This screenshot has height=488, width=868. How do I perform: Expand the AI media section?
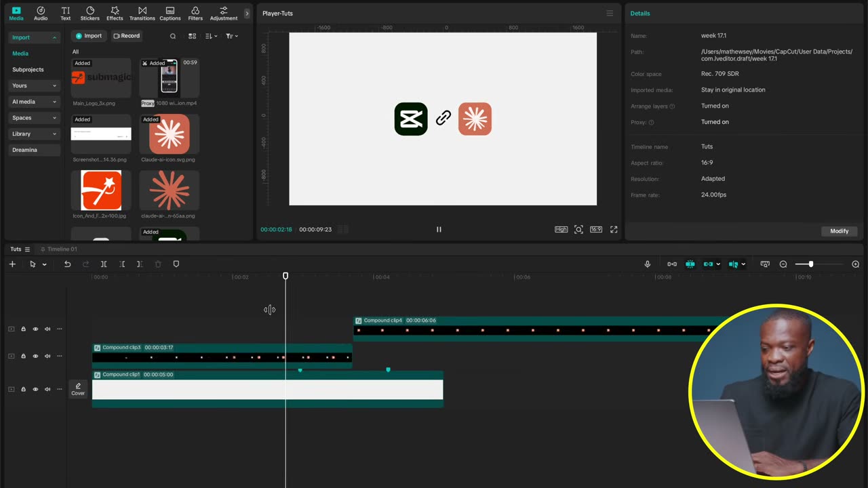pos(34,102)
